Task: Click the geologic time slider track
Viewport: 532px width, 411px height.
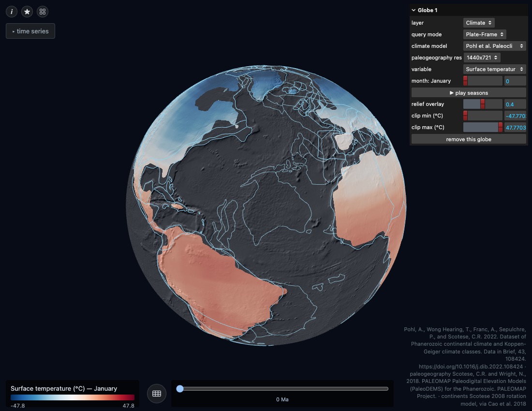Action: tap(282, 389)
